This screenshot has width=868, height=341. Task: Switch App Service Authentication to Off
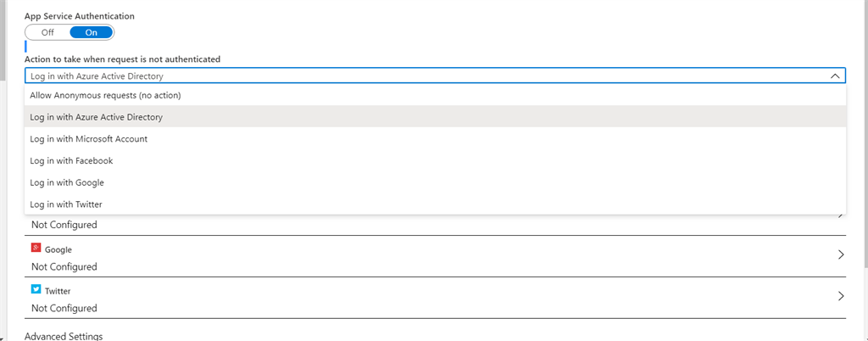[47, 32]
